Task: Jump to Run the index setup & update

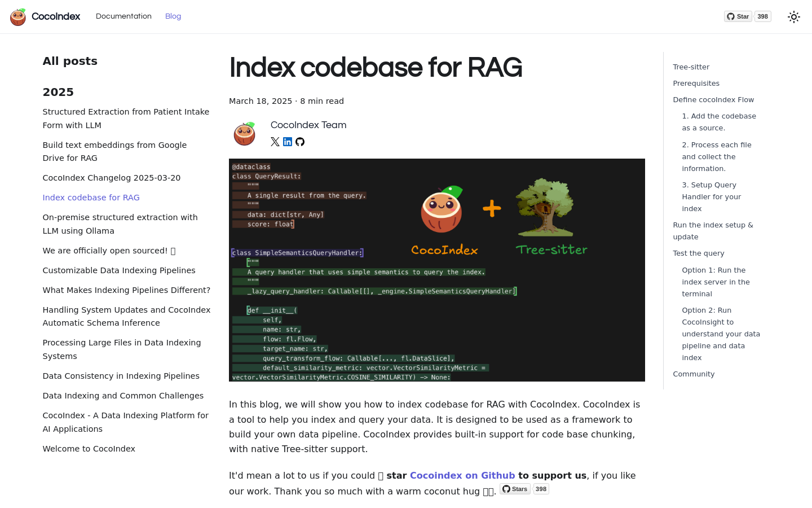Action: click(x=713, y=231)
